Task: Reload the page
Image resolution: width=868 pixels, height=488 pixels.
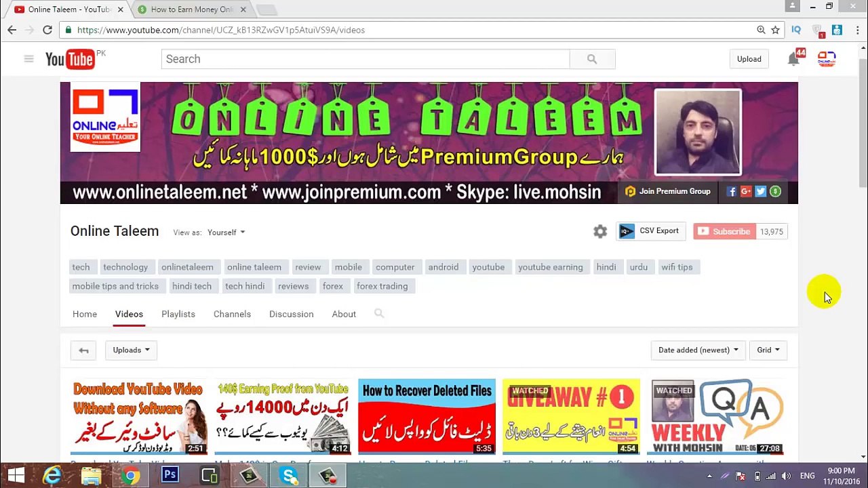Action: [47, 30]
